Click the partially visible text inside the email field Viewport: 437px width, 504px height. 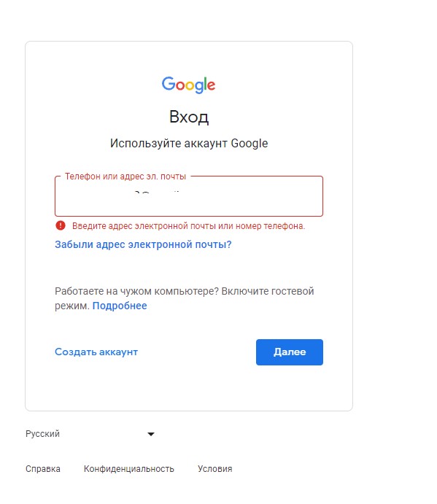pyautogui.click(x=157, y=193)
